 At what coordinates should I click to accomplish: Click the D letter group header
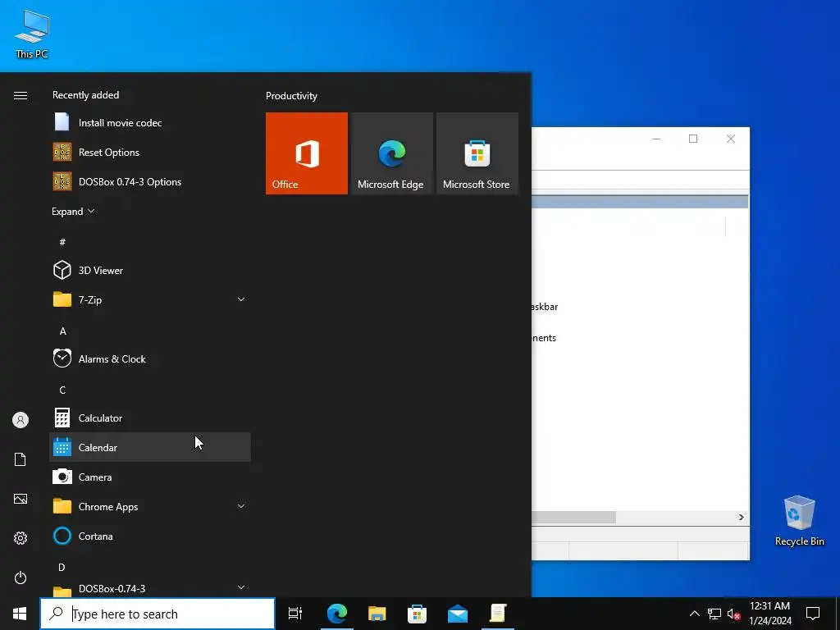tap(62, 567)
